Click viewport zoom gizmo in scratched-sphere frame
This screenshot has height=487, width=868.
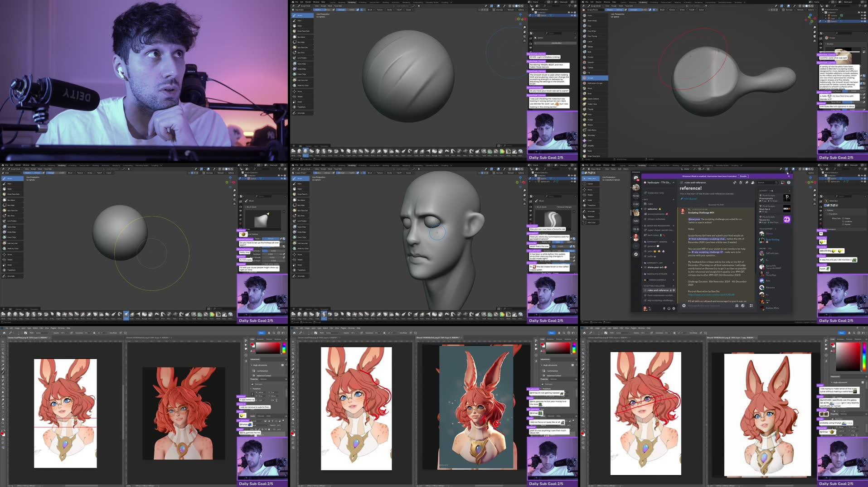pyautogui.click(x=524, y=27)
